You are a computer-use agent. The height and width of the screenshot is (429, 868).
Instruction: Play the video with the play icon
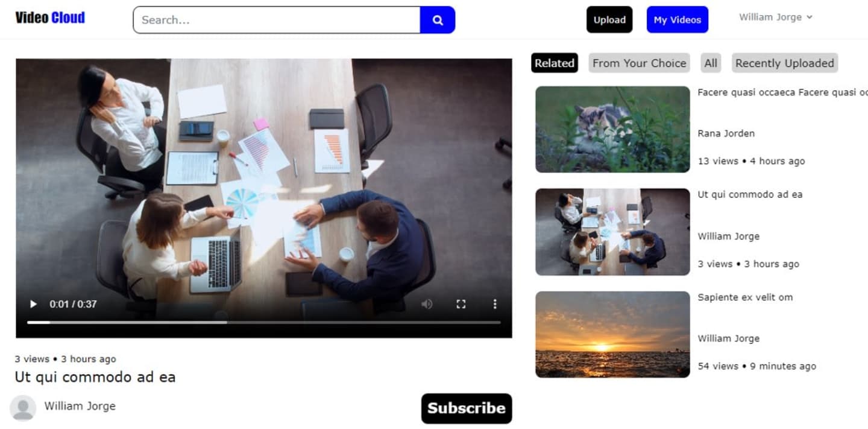[34, 304]
